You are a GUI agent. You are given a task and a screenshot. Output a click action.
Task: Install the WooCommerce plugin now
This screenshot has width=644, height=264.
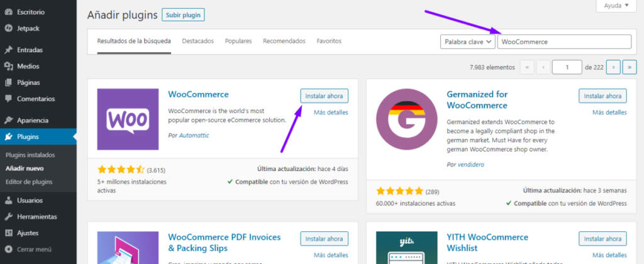point(324,96)
